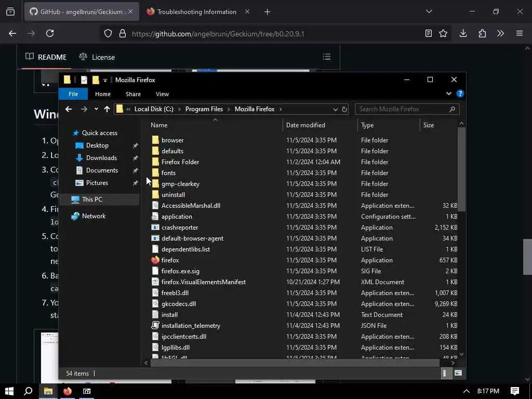
Task: Select gkcodecs.dll file
Action: tap(179, 303)
